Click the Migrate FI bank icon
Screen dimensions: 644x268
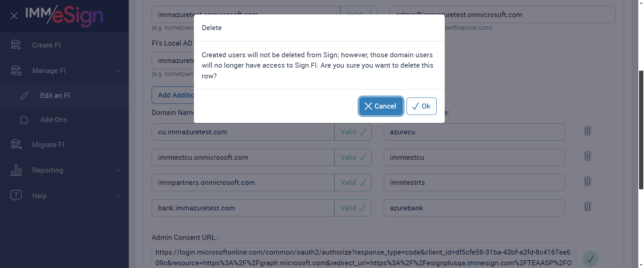(x=16, y=144)
